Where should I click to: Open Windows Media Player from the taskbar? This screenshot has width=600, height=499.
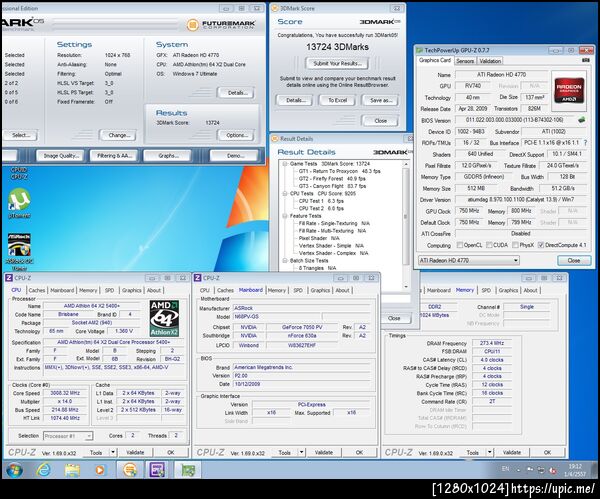(x=99, y=470)
